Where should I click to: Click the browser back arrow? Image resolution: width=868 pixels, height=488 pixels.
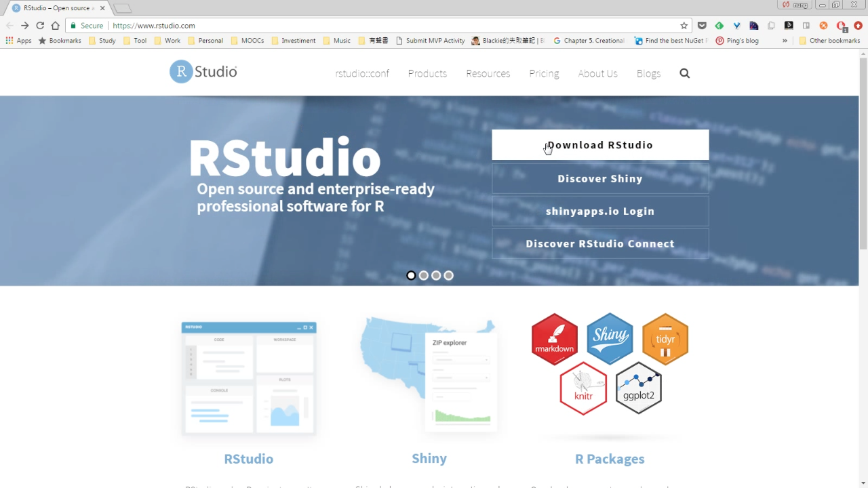tap(9, 26)
